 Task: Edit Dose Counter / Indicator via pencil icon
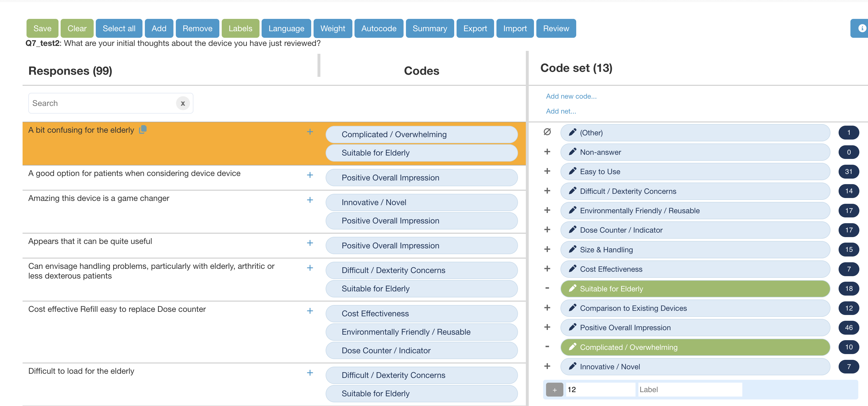point(572,230)
